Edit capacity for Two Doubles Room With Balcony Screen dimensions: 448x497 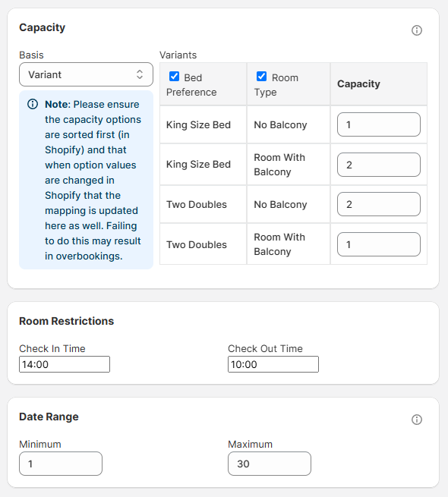[x=378, y=244]
